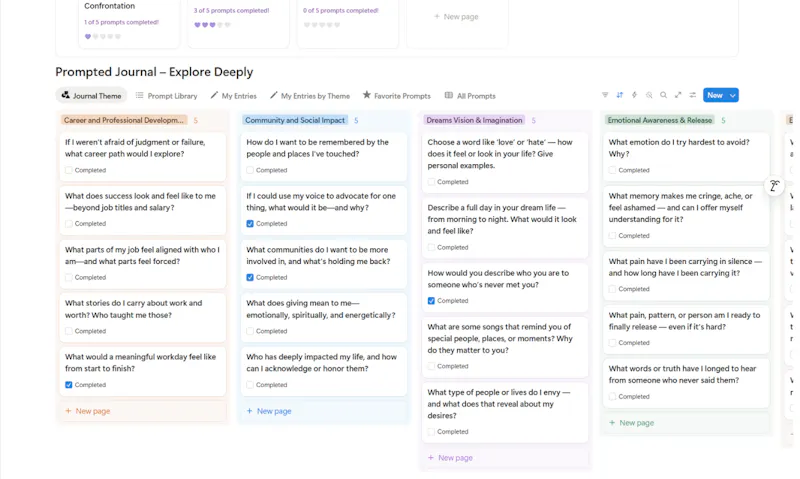Image resolution: width=800 pixels, height=479 pixels.
Task: Click the circular cursor badge at right edge
Action: 774,186
